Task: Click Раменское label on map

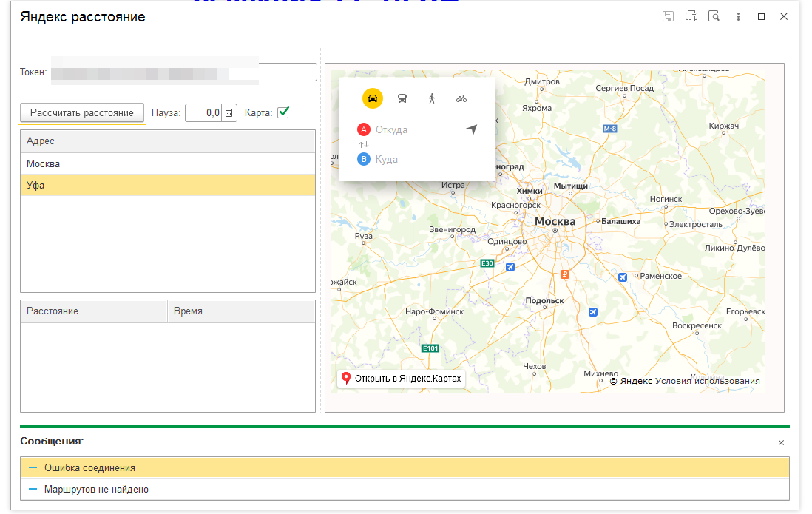Action: coord(661,276)
